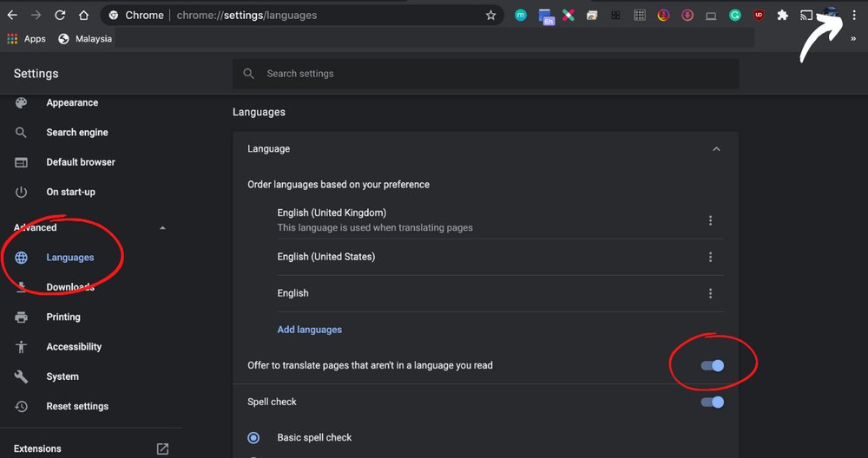Click the Add languages link

[309, 330]
